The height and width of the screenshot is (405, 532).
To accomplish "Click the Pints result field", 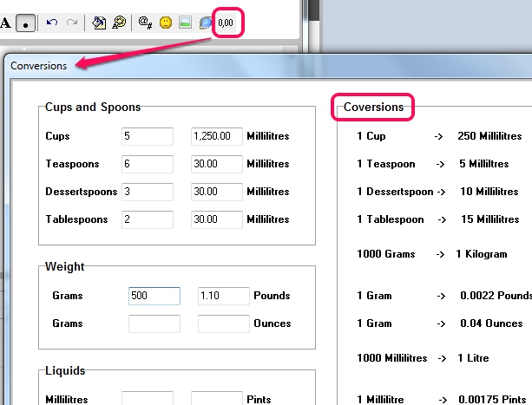I will point(217,398).
